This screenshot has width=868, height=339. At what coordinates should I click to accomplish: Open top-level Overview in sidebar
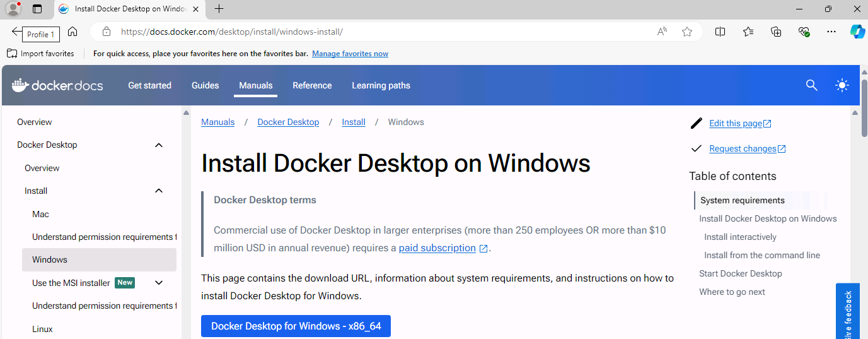(35, 122)
